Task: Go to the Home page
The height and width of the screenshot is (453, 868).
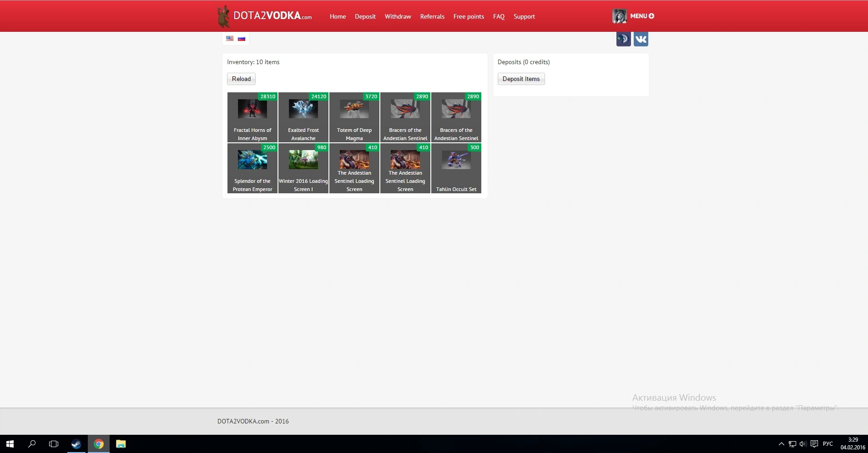Action: click(x=338, y=16)
